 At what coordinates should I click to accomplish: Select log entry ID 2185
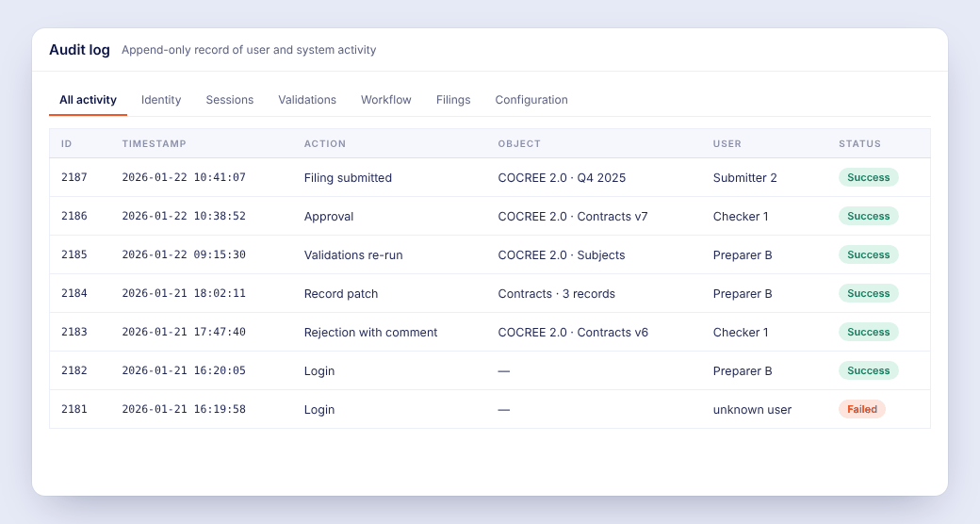pyautogui.click(x=73, y=255)
